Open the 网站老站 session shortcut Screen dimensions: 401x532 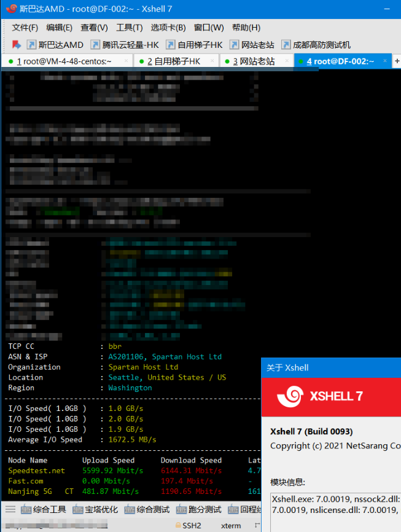252,45
